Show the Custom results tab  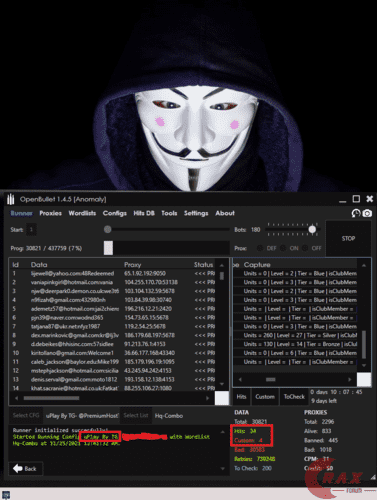[x=265, y=397]
